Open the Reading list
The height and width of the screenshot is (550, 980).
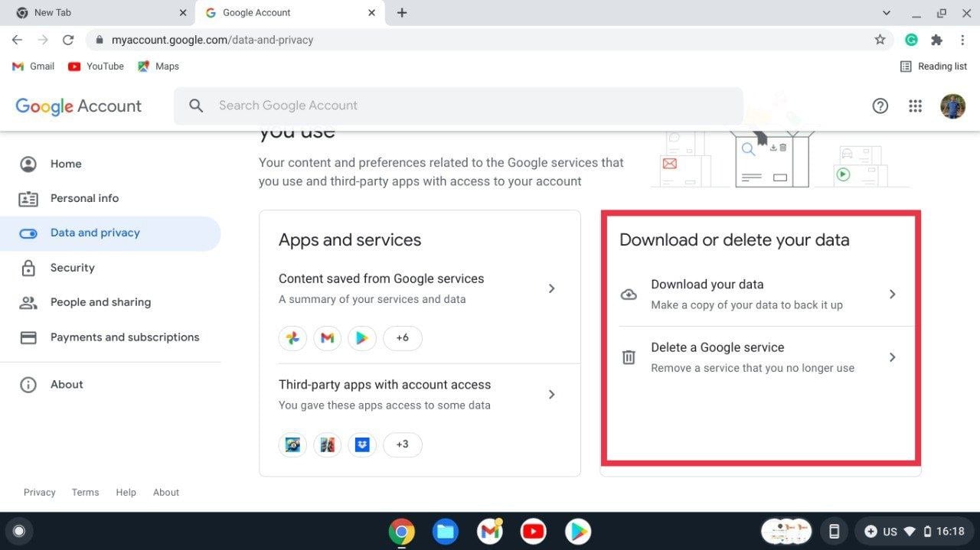(933, 67)
